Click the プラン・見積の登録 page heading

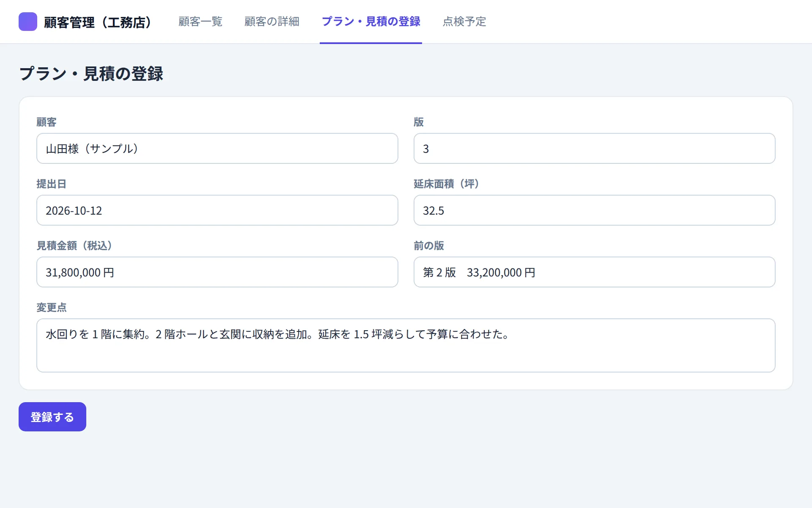pos(91,74)
